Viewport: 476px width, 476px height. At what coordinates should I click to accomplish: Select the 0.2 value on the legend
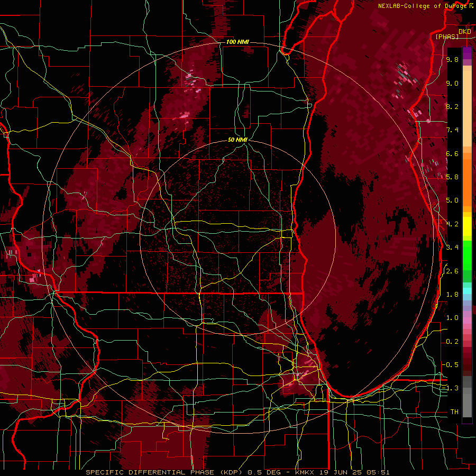[x=452, y=342]
